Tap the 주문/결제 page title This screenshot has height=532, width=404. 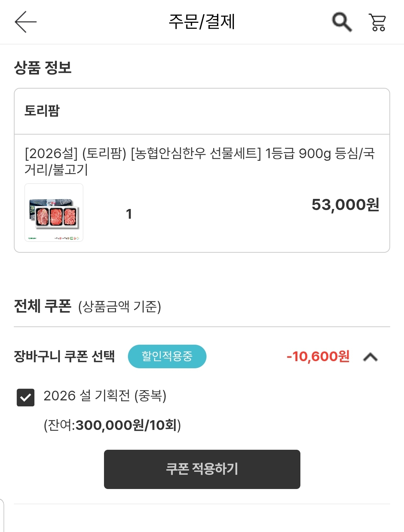pyautogui.click(x=202, y=22)
